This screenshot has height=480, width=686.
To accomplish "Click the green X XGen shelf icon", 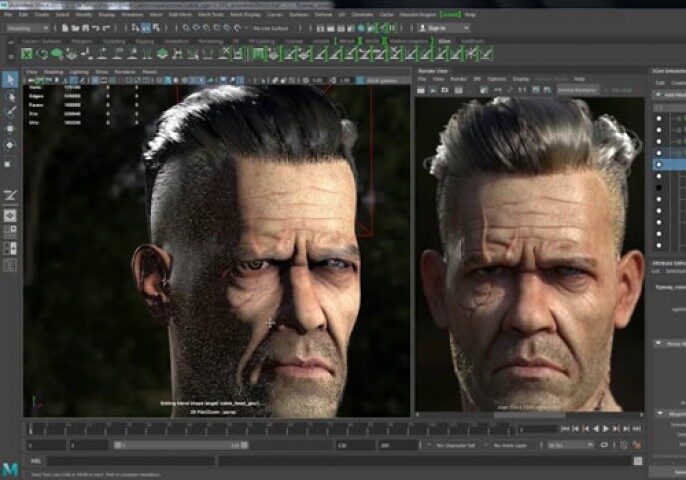I will (x=27, y=54).
